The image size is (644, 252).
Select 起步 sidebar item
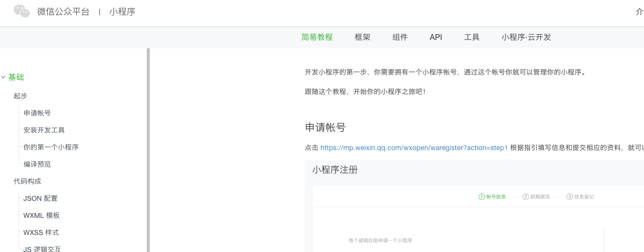tap(20, 96)
